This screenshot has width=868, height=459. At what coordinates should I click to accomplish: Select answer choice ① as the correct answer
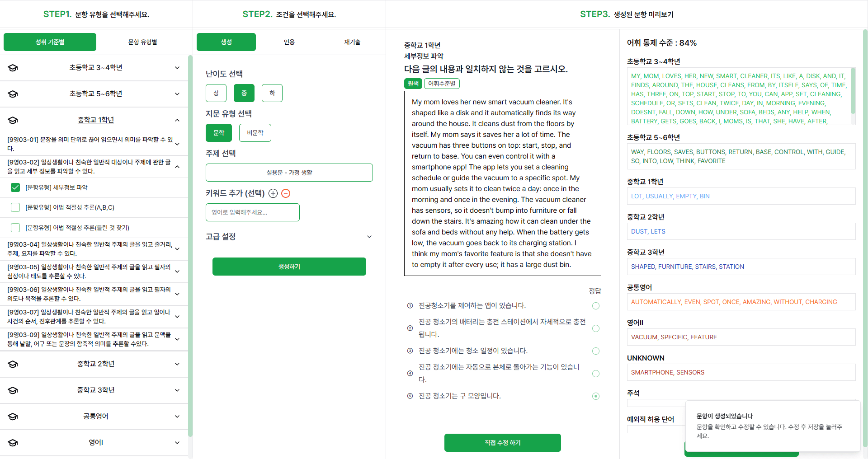coord(596,306)
